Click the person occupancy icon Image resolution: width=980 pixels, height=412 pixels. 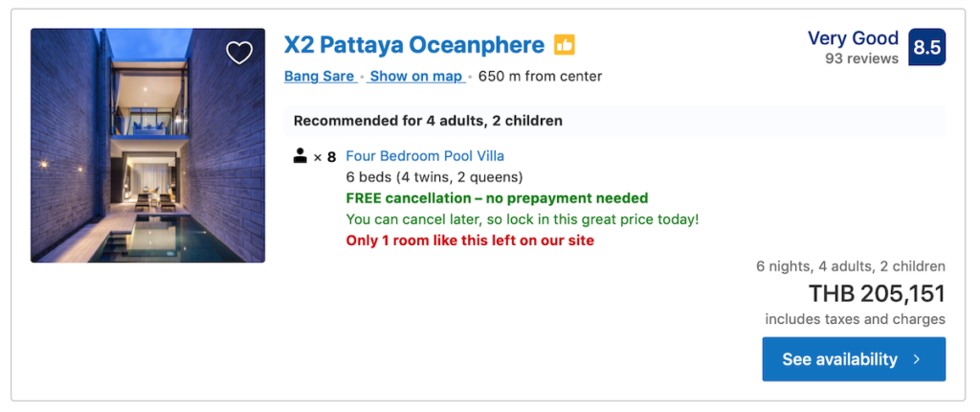click(300, 156)
